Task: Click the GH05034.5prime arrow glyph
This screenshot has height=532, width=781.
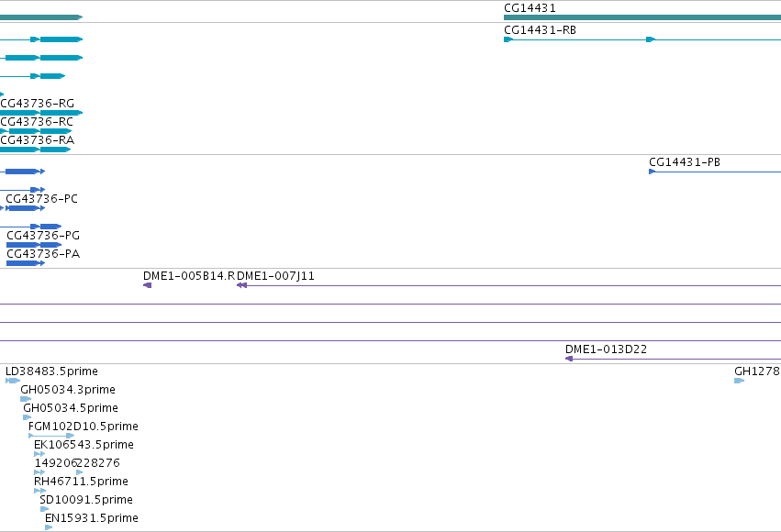Action: [x=28, y=417]
